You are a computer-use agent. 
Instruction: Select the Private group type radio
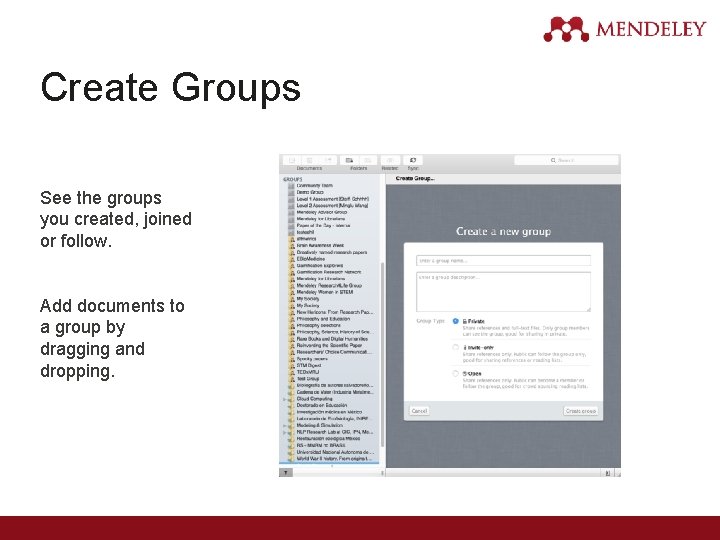click(456, 321)
